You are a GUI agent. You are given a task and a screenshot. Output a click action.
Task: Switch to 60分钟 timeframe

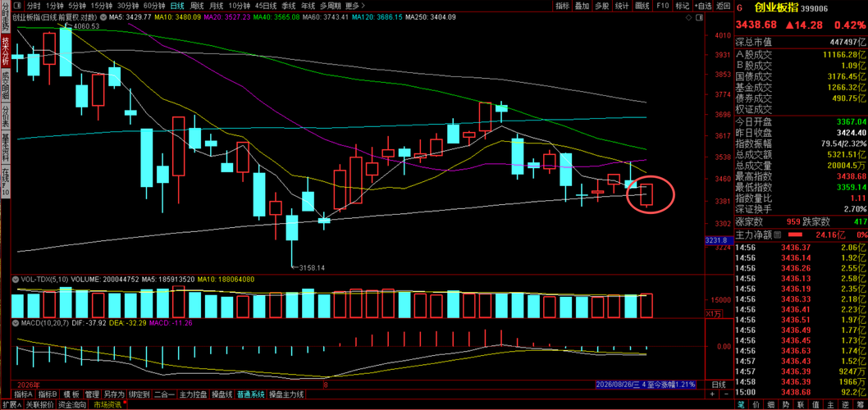click(154, 6)
